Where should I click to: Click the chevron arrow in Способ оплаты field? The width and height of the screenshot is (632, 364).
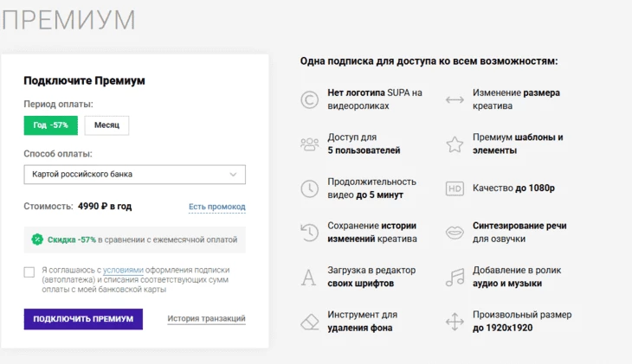[x=233, y=175]
